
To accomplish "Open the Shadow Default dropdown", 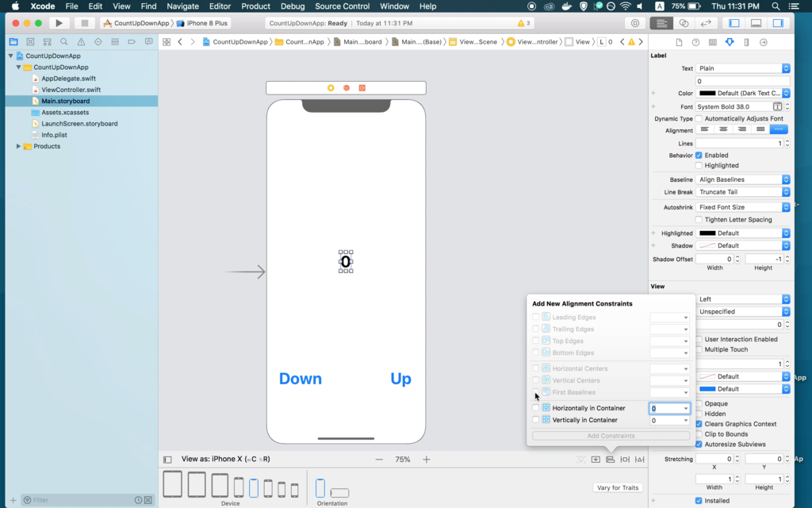I will (x=742, y=246).
